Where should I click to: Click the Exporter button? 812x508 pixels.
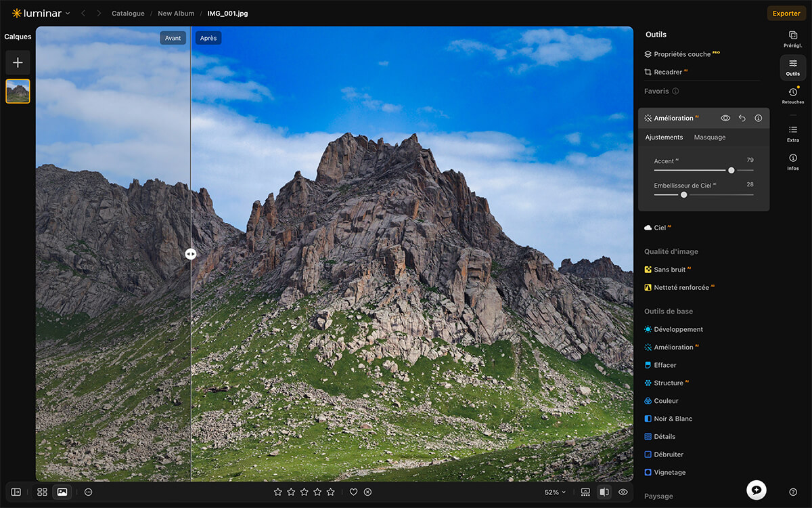(x=786, y=14)
